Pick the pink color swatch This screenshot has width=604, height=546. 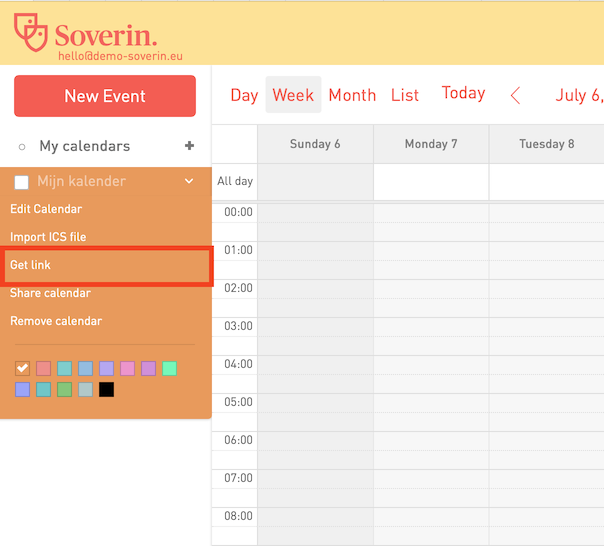[128, 368]
